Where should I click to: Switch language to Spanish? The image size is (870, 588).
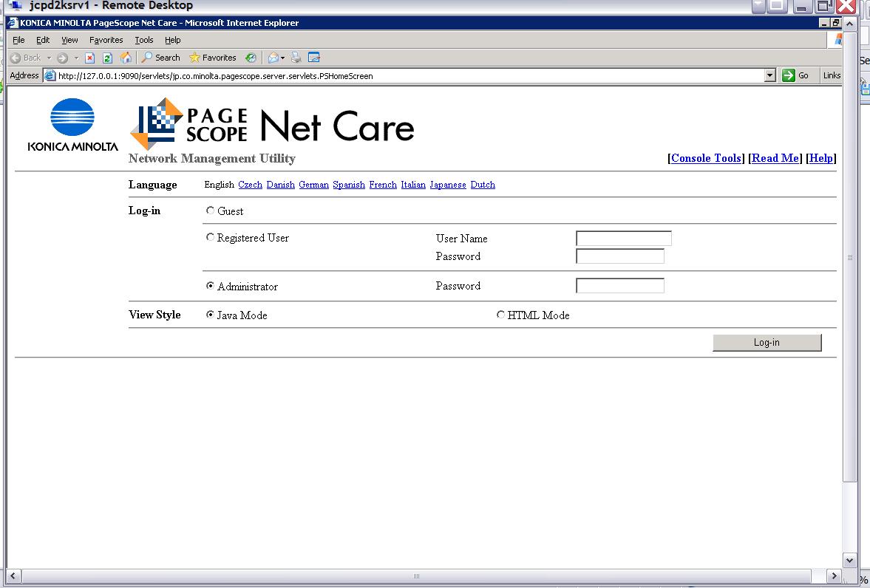click(x=349, y=185)
